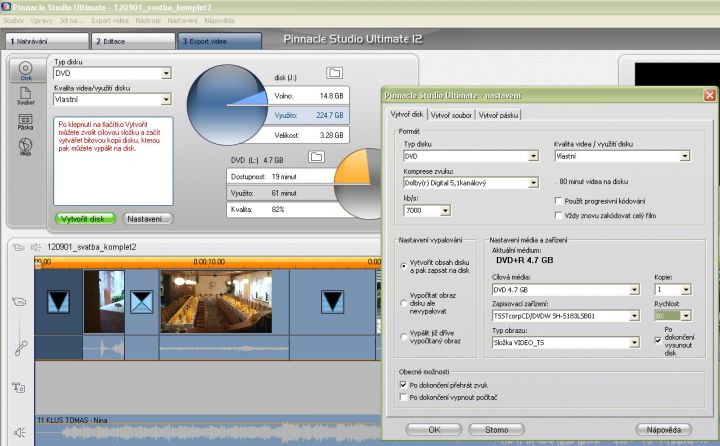Click the green Vytvořit disk button
The width and height of the screenshot is (720, 446).
pyautogui.click(x=85, y=219)
